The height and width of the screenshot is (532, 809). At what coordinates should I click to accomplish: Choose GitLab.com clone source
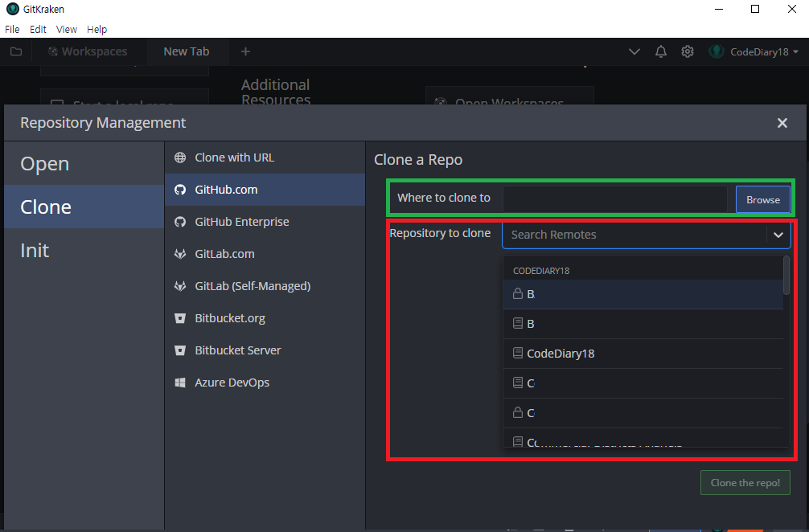pos(265,254)
